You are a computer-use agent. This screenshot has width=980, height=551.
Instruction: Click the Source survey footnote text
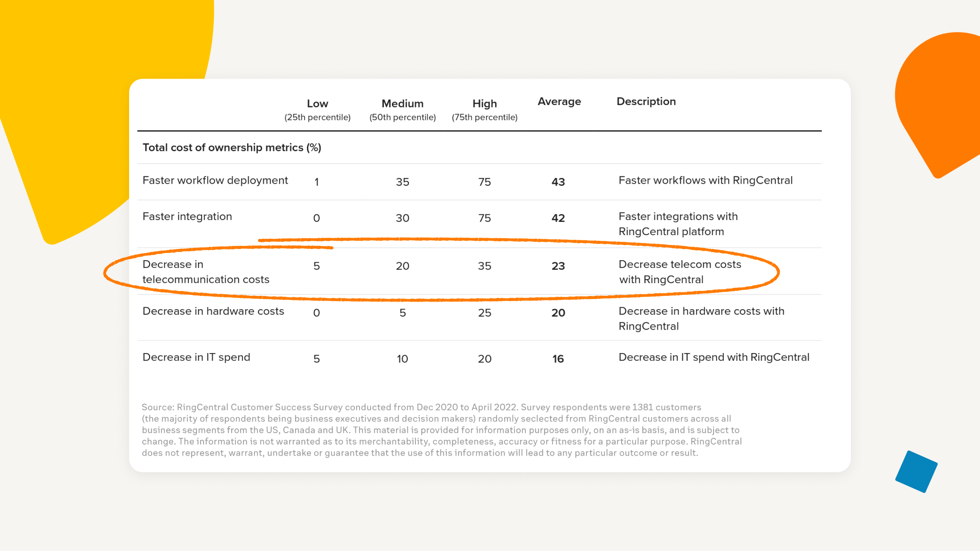click(x=442, y=430)
